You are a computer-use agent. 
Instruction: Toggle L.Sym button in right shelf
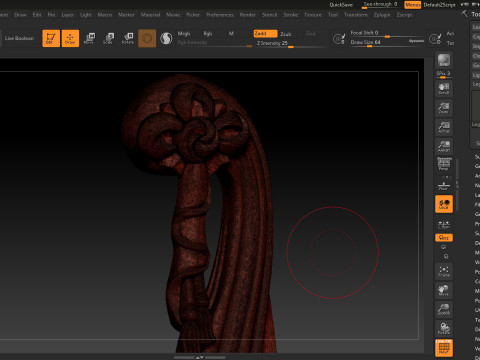click(x=444, y=225)
